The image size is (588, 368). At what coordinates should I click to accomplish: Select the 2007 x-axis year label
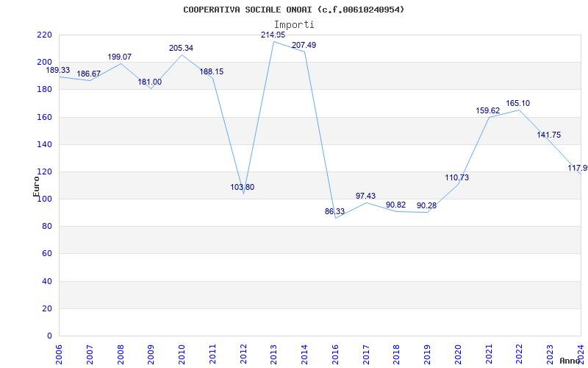90,355
